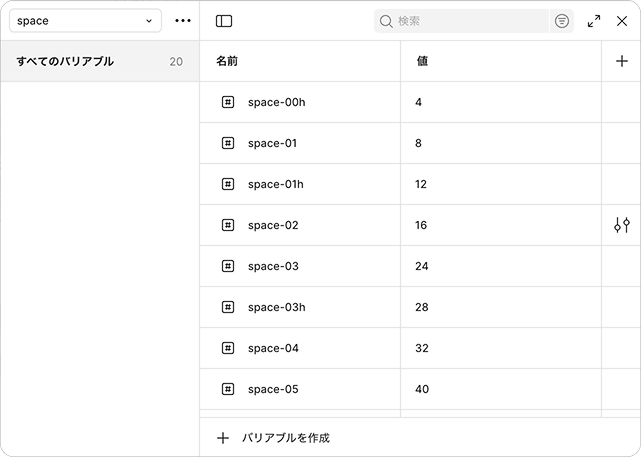Image resolution: width=641 pixels, height=457 pixels.
Task: Open the space collection dropdown
Action: [85, 20]
